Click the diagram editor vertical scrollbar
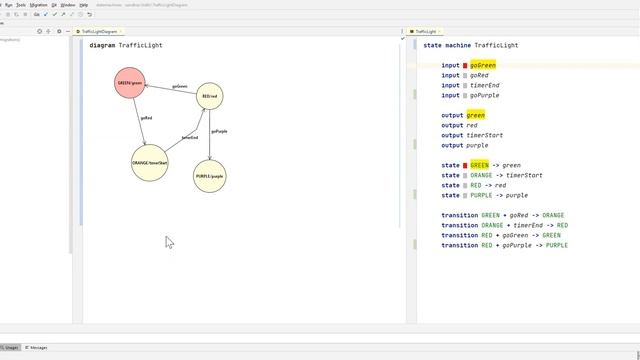Viewport: 640px width, 360px height. [400, 135]
